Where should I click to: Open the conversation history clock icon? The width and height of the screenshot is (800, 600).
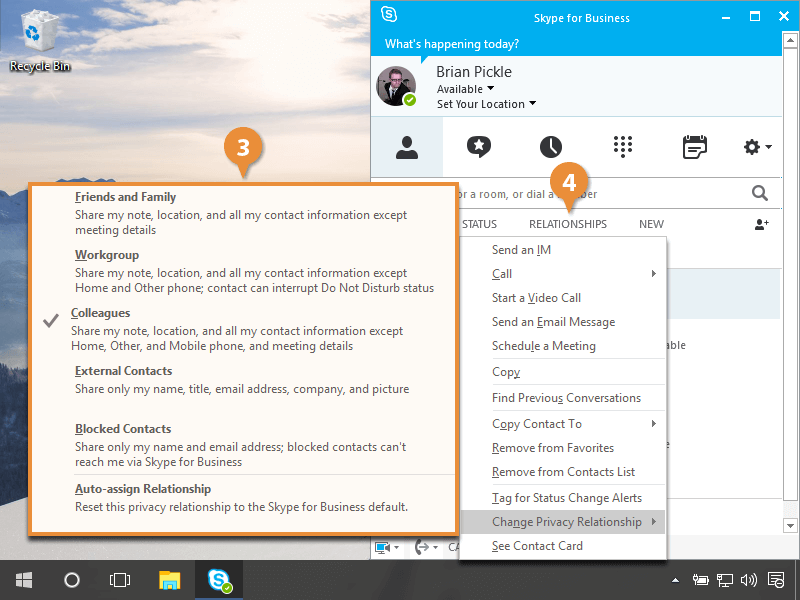551,147
